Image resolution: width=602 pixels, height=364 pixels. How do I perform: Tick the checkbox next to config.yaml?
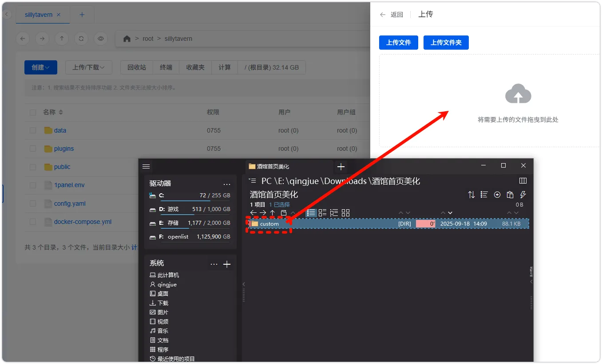click(33, 204)
